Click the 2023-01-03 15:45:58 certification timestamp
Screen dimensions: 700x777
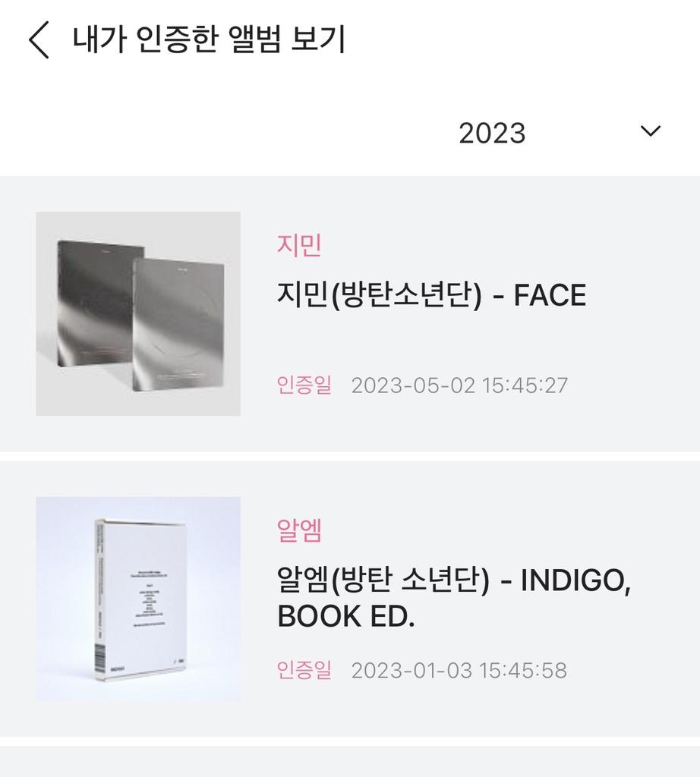pos(459,670)
